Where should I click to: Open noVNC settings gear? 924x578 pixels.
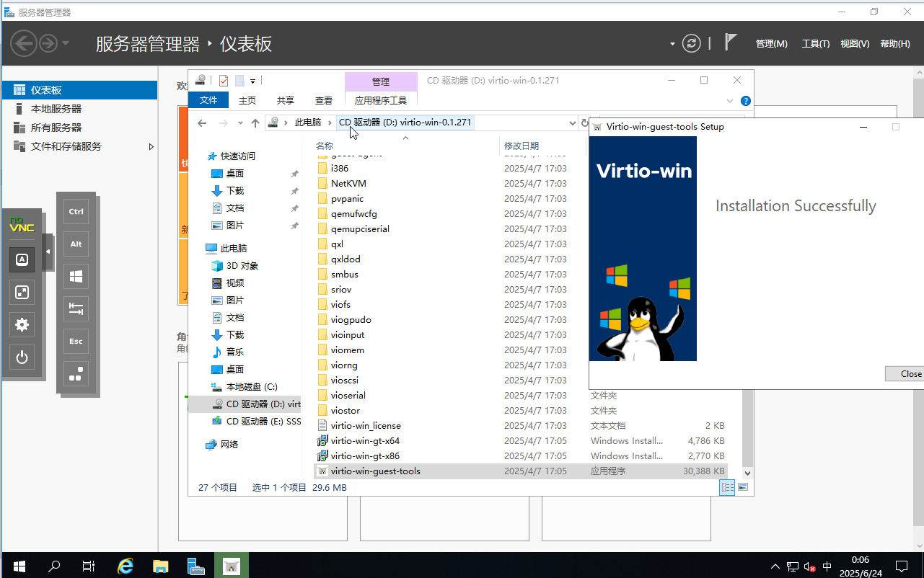(22, 324)
